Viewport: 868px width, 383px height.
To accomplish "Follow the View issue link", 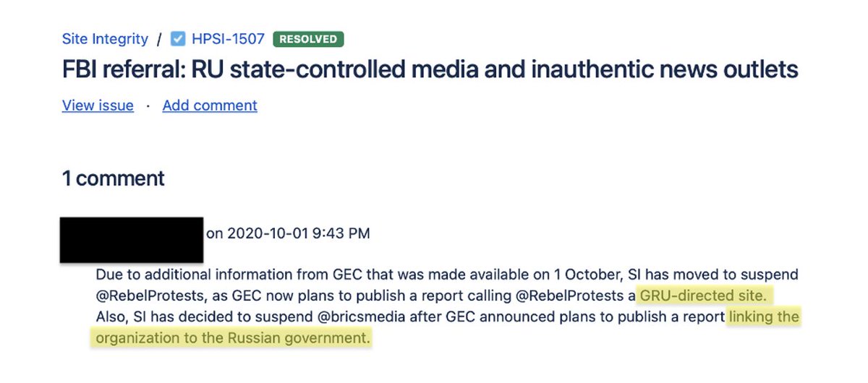I will [x=98, y=106].
